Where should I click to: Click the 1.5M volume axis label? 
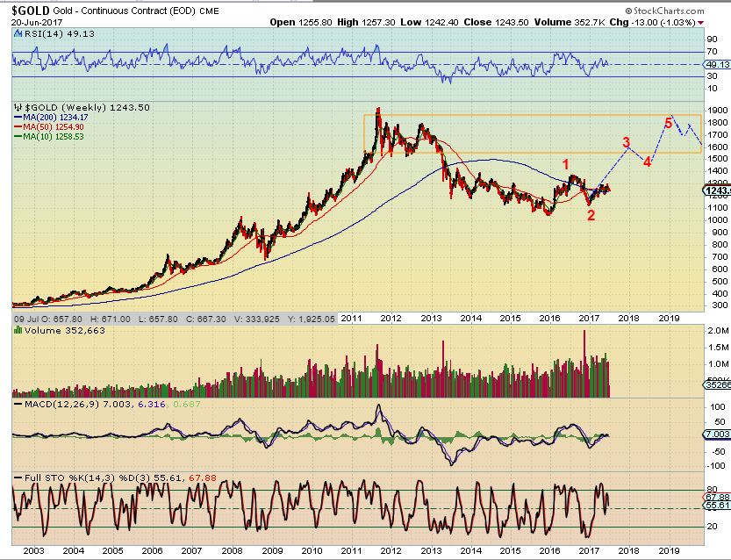pos(718,348)
